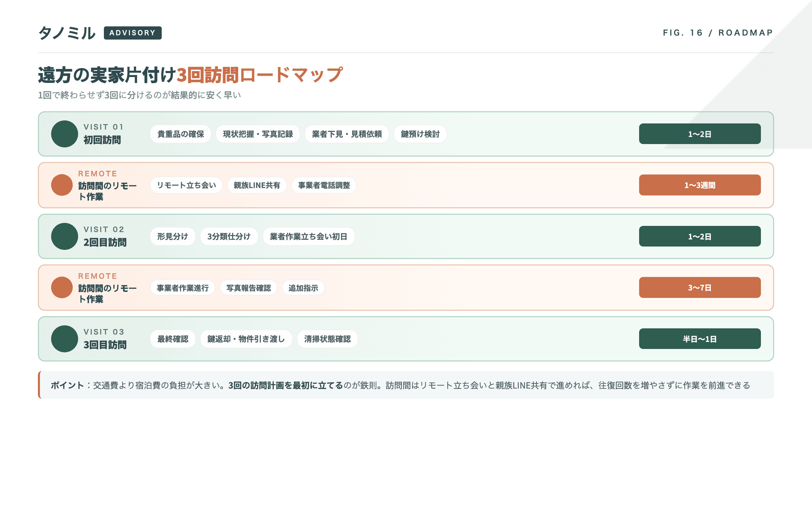Click the リモート立ち会い chip

coord(186,185)
